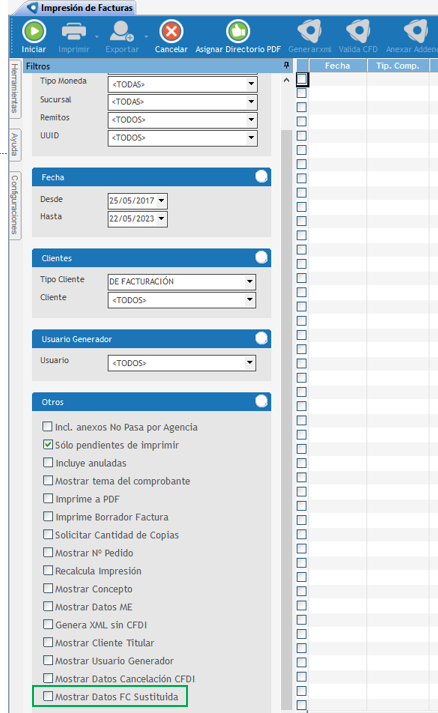
Task: Select the Impresión de Facturas window tab
Action: (x=81, y=8)
